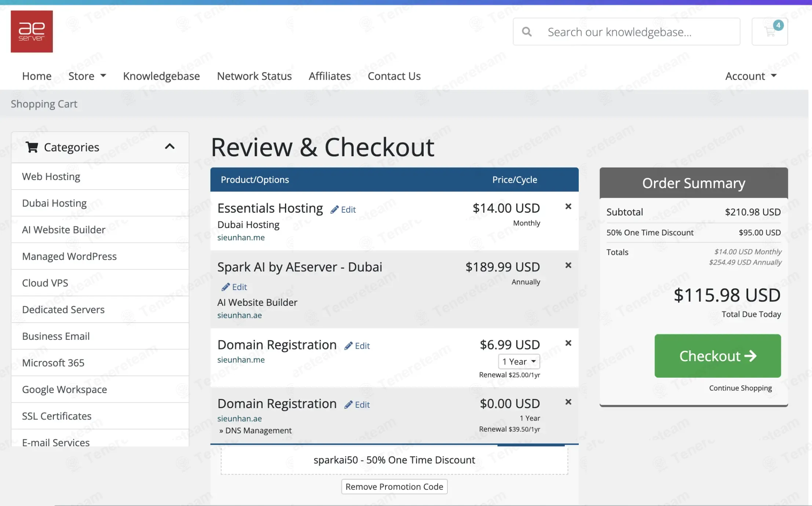Go to Home page
Image resolution: width=812 pixels, height=506 pixels.
[37, 76]
